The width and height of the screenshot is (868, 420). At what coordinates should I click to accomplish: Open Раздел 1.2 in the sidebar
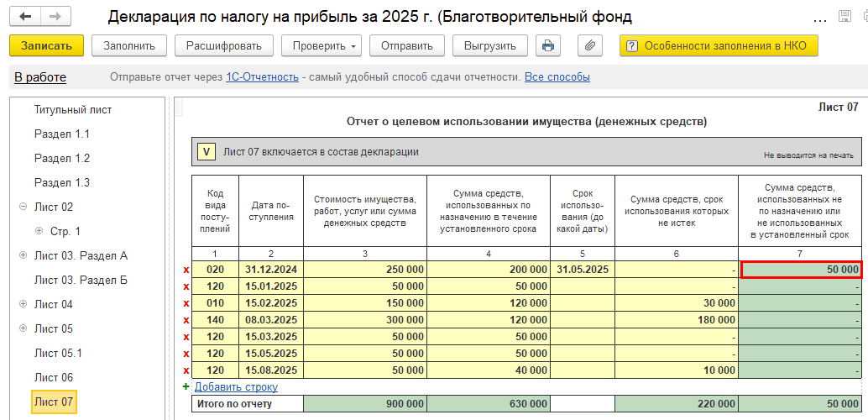click(x=61, y=158)
